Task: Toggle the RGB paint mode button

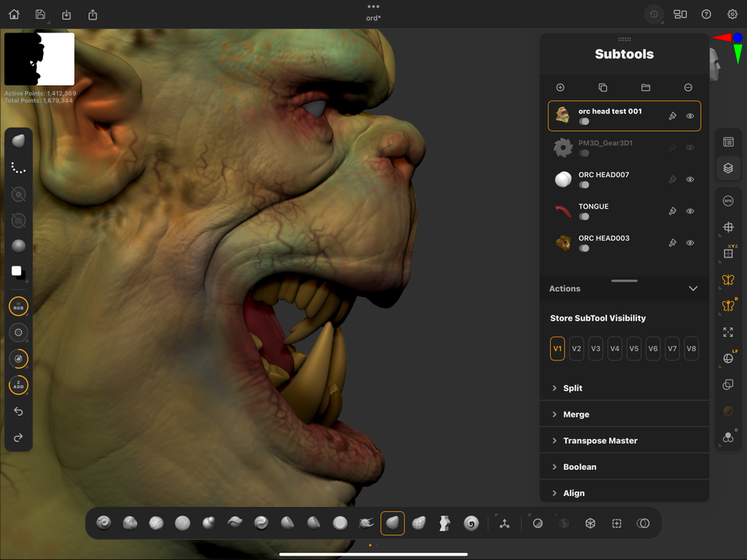Action: click(18, 306)
